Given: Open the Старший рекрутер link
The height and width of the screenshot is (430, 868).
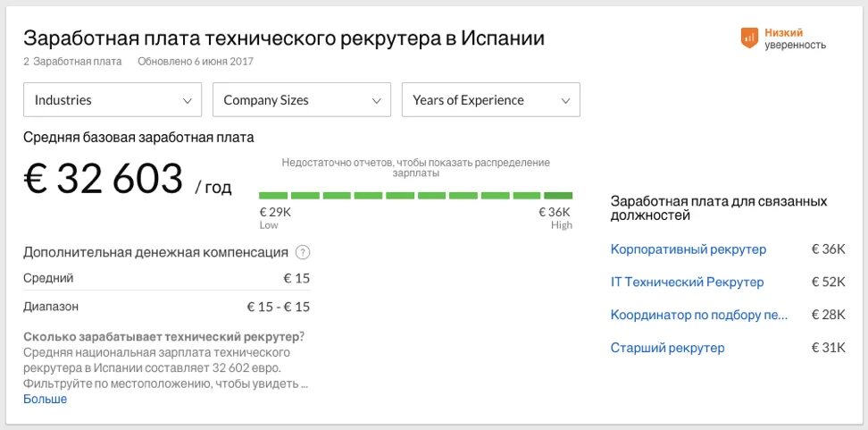Looking at the screenshot, I should point(667,348).
